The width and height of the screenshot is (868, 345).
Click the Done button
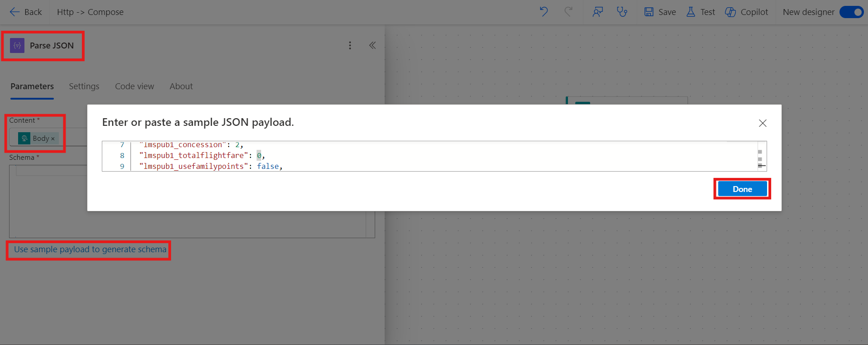click(742, 189)
